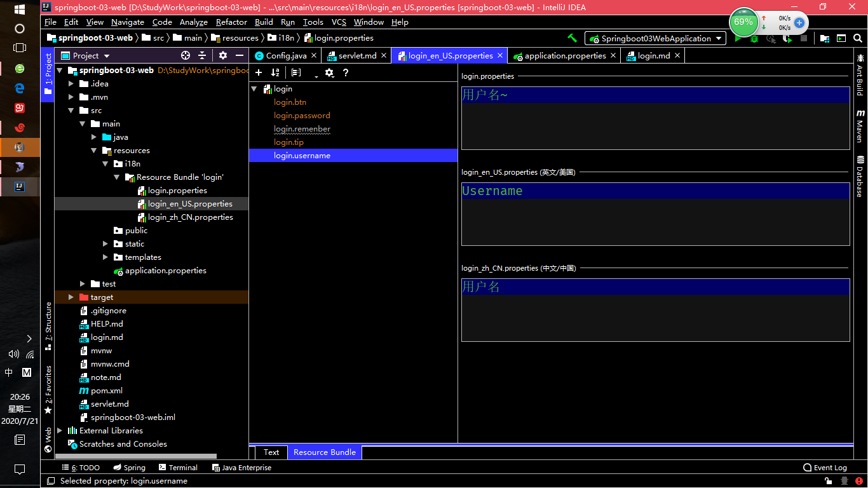Click Windows Task View icon
Screen dimensions: 868x488
19,47
